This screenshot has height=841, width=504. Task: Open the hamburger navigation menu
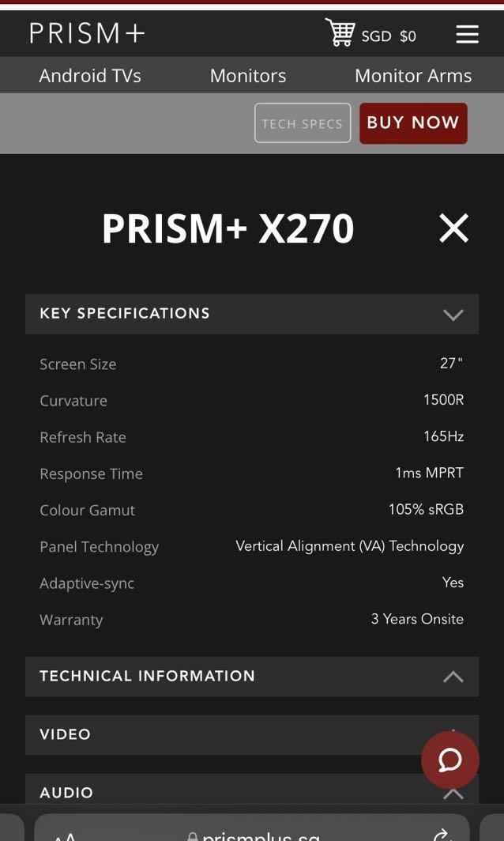(x=468, y=34)
